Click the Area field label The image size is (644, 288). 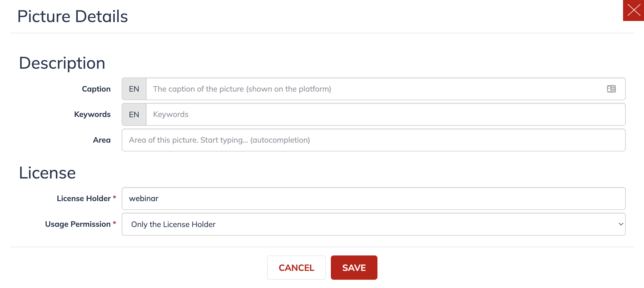click(102, 140)
